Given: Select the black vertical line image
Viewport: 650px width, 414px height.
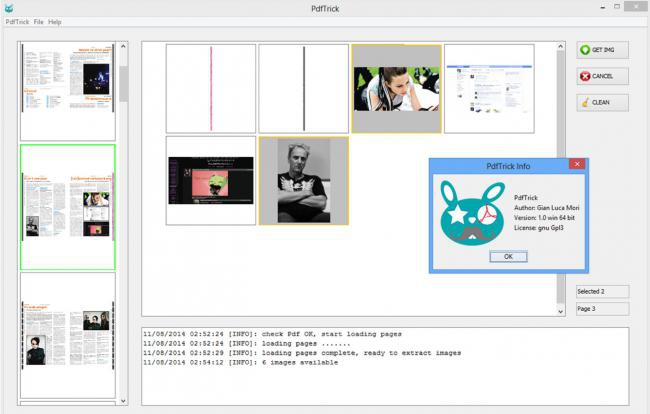Looking at the screenshot, I should click(x=304, y=89).
